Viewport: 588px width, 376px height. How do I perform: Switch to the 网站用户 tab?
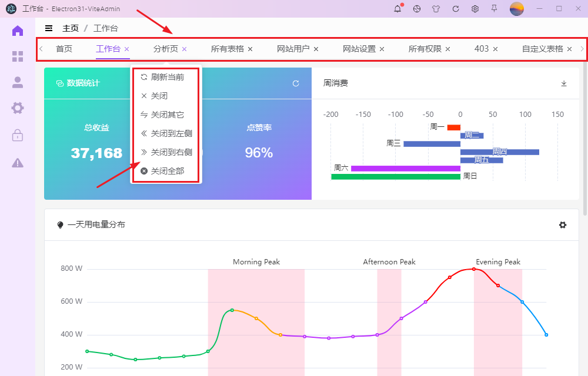(293, 49)
